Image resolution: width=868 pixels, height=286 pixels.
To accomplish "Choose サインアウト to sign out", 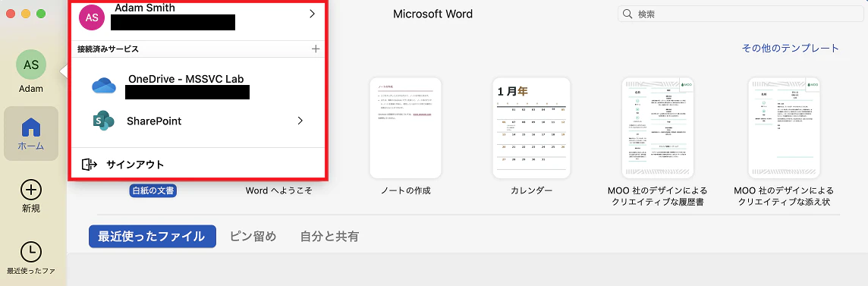I will [x=135, y=165].
